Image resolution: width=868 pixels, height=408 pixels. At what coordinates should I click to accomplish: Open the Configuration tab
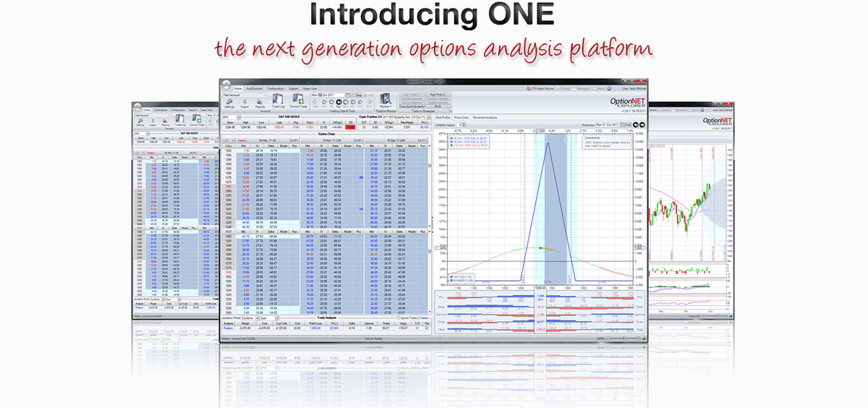click(275, 88)
